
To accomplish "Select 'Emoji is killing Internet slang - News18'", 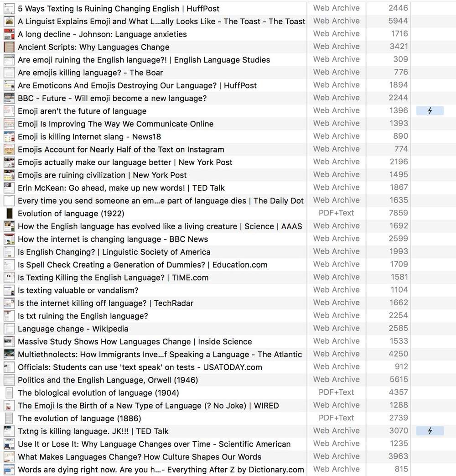I will [x=89, y=136].
